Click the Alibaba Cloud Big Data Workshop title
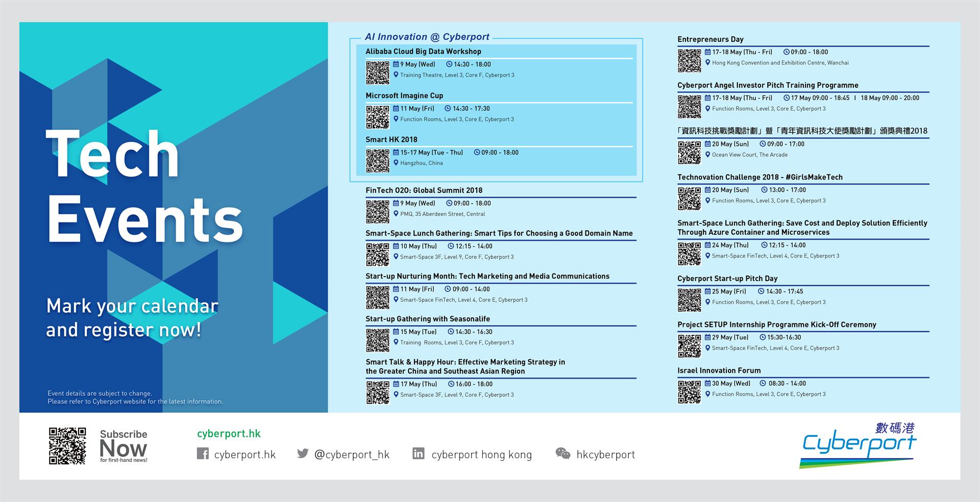The image size is (980, 502). click(x=423, y=52)
